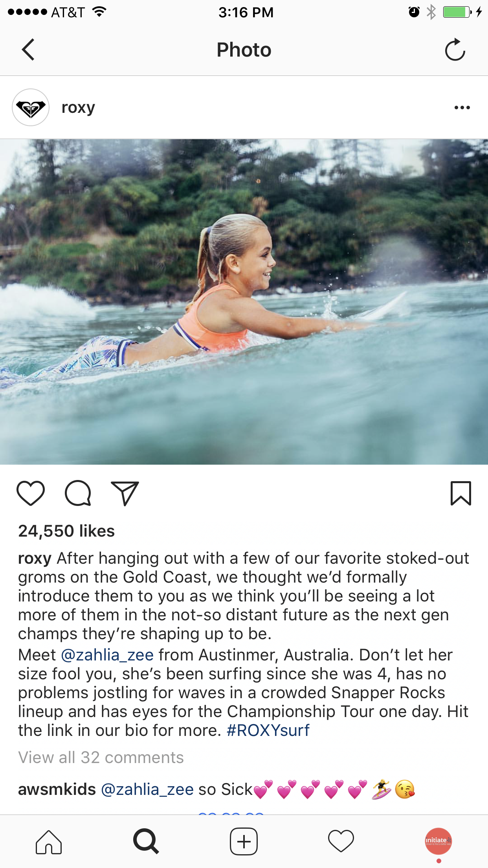Open the three-dot post options menu
Screen dimensions: 488x868
click(x=462, y=107)
